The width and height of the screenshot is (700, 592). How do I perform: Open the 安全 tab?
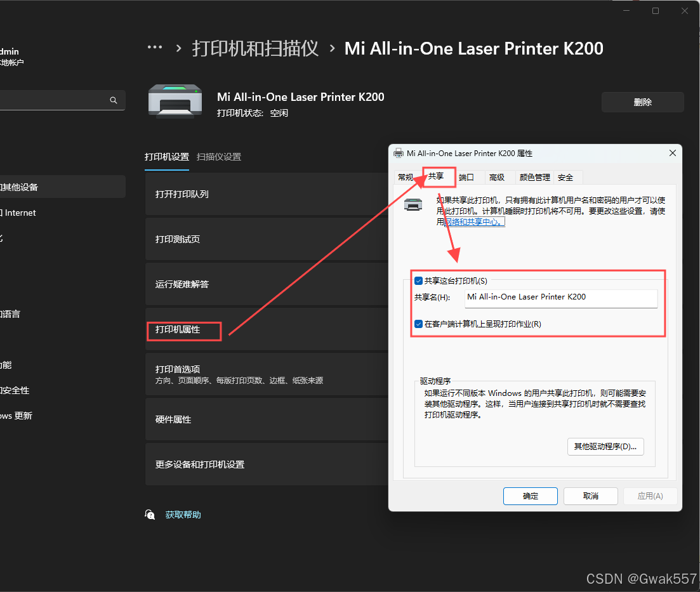tap(565, 178)
